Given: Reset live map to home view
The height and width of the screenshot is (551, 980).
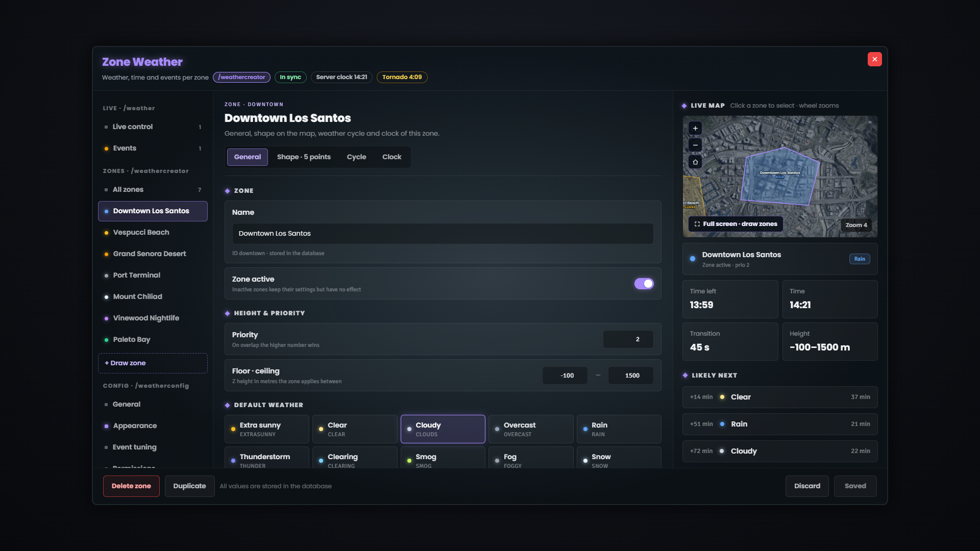Looking at the screenshot, I should pos(695,162).
